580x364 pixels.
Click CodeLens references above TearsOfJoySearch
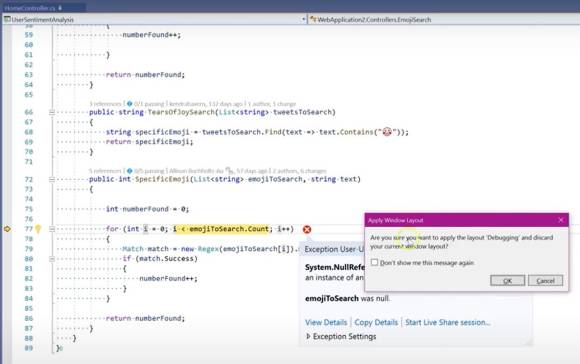click(x=105, y=104)
